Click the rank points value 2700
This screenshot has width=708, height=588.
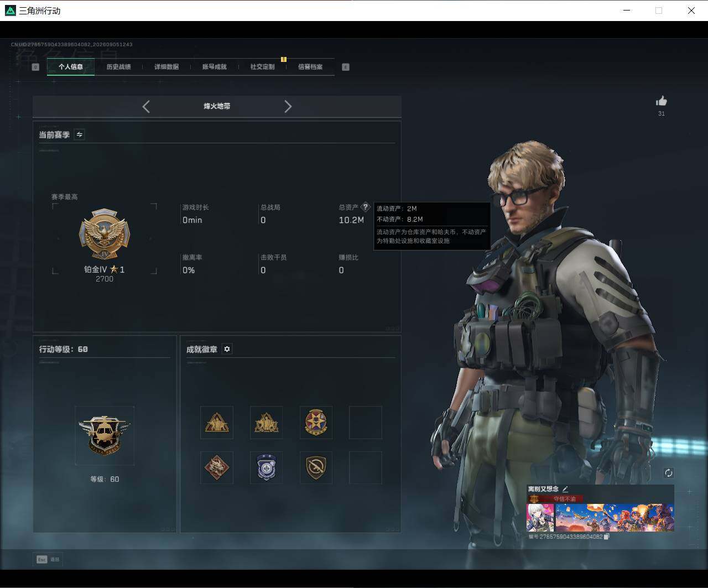pyautogui.click(x=104, y=279)
